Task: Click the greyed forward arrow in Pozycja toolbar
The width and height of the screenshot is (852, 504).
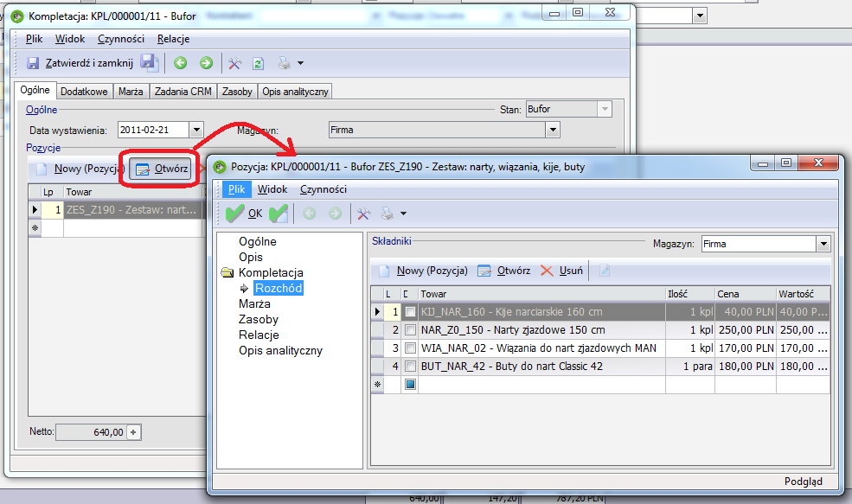Action: pyautogui.click(x=336, y=214)
